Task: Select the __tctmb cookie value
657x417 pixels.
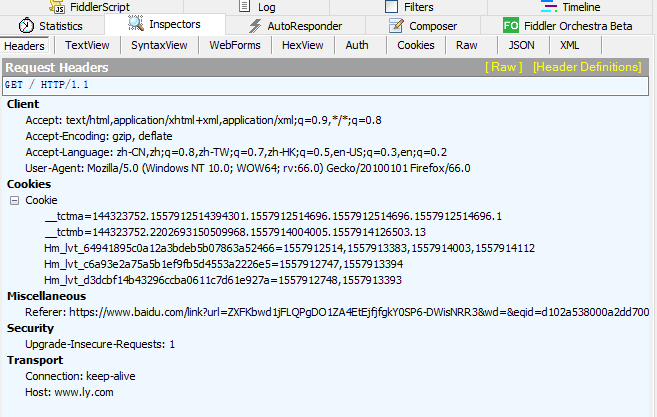Action: click(235, 233)
